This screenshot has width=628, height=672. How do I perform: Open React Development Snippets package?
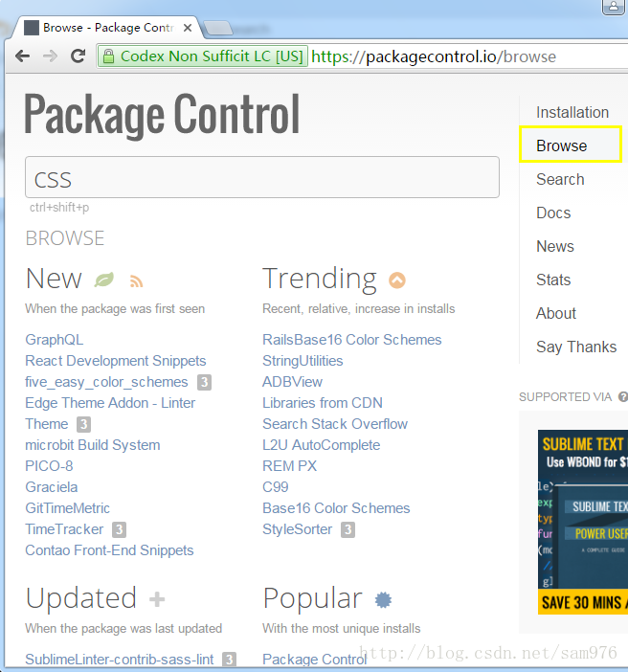pyautogui.click(x=116, y=361)
